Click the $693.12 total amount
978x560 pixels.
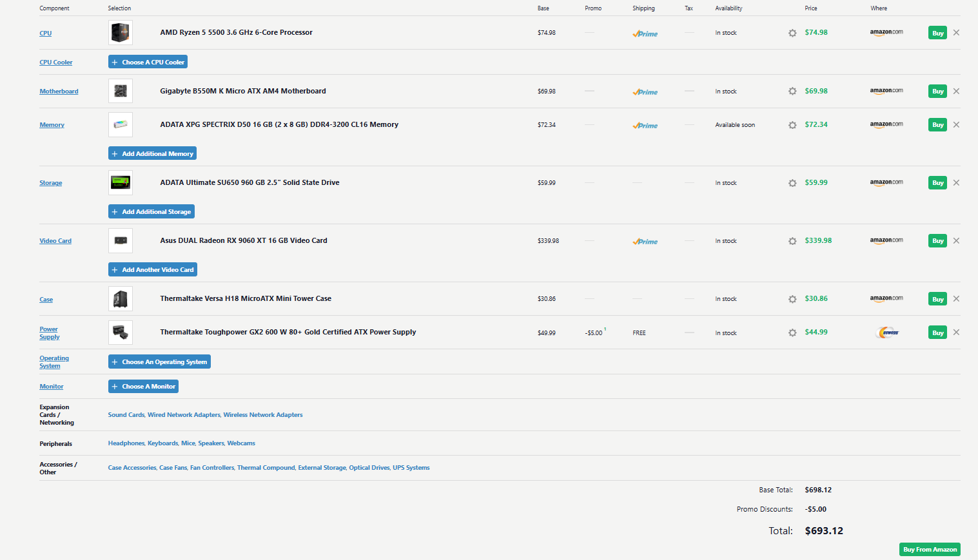pos(824,531)
